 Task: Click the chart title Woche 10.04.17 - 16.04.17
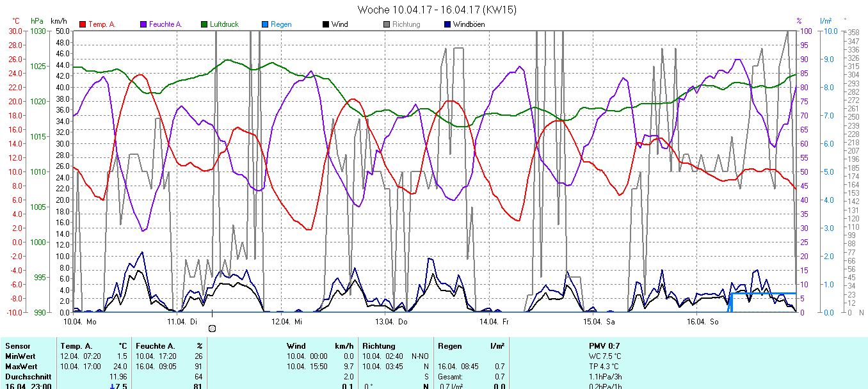(437, 10)
